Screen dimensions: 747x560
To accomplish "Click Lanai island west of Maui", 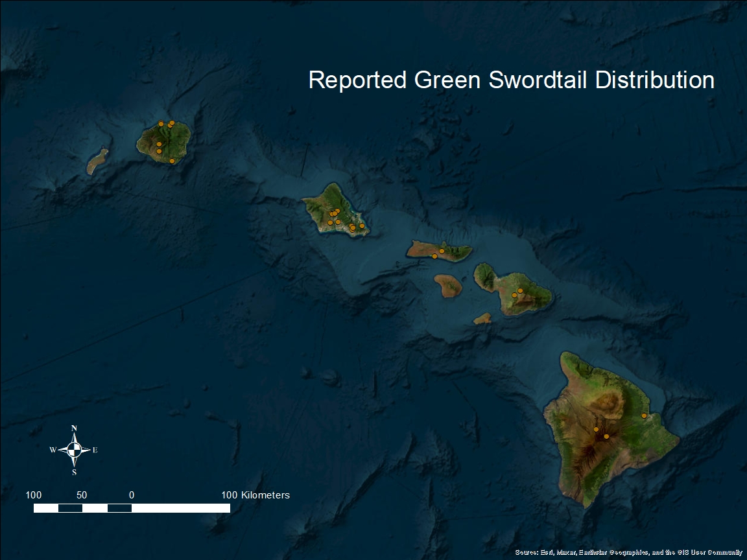I will (448, 285).
